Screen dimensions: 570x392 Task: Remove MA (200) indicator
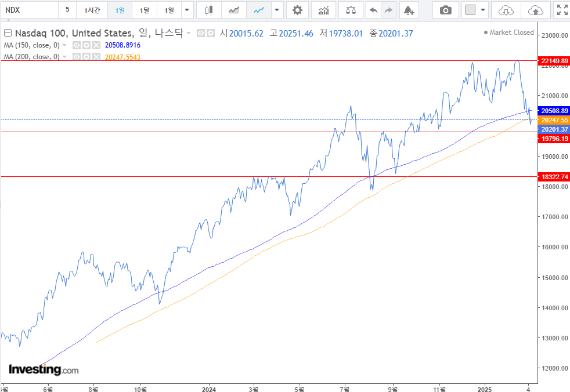click(x=96, y=57)
